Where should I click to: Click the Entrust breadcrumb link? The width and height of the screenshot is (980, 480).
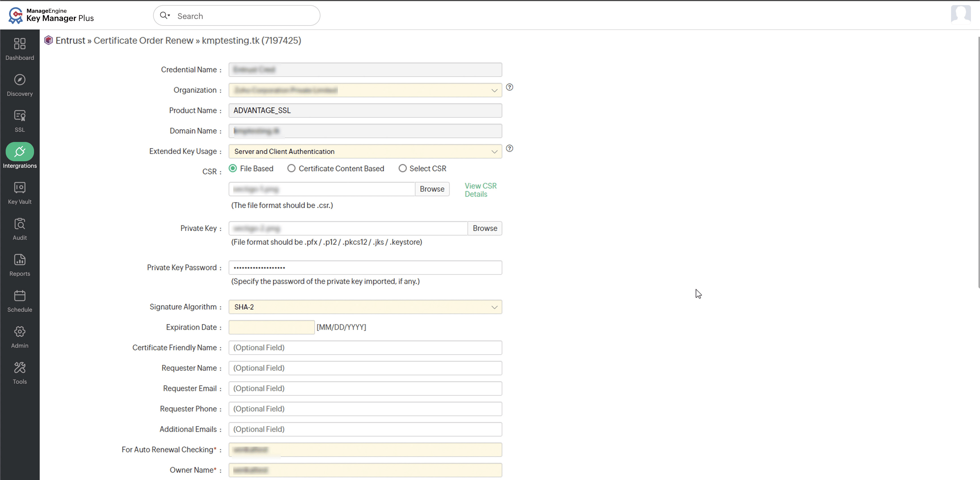(70, 41)
